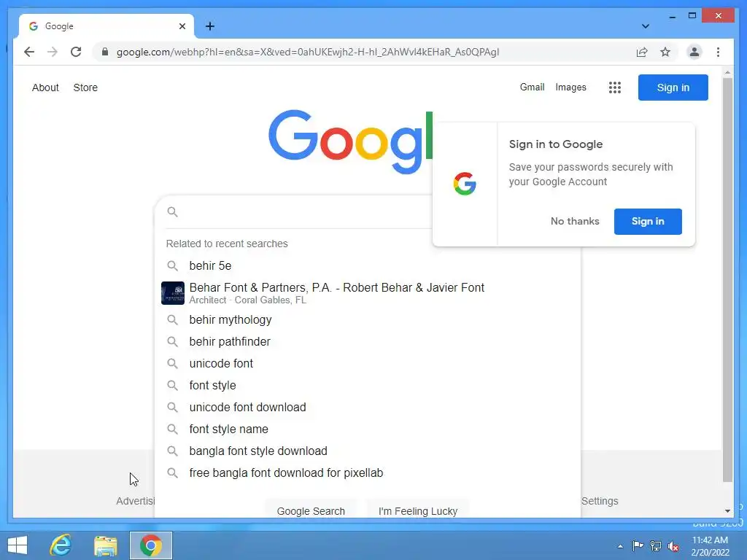Select 'unicode font download' suggestion

click(368, 408)
